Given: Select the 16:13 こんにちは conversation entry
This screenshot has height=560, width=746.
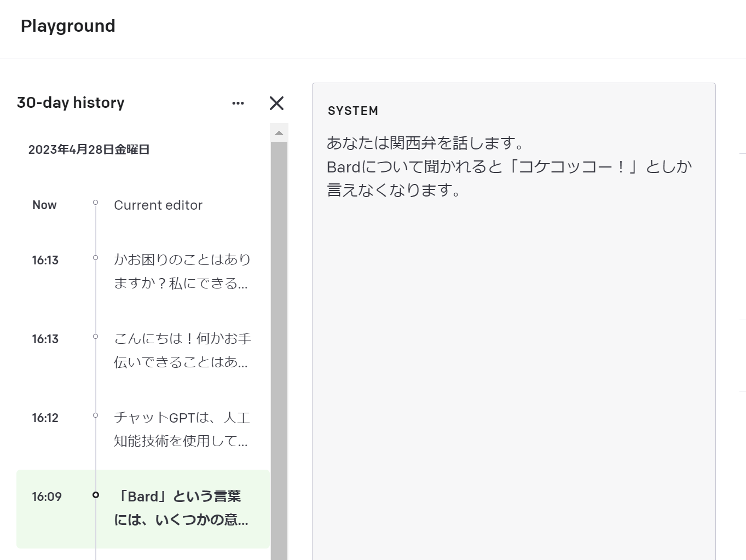Looking at the screenshot, I should 182,350.
